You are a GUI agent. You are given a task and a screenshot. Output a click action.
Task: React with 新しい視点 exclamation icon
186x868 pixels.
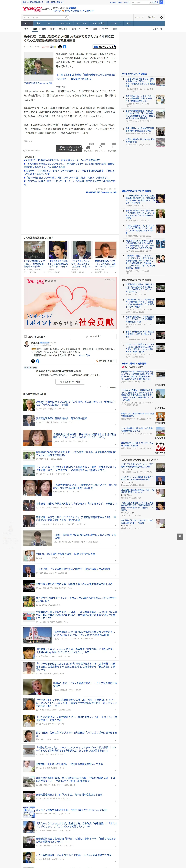(112, 148)
